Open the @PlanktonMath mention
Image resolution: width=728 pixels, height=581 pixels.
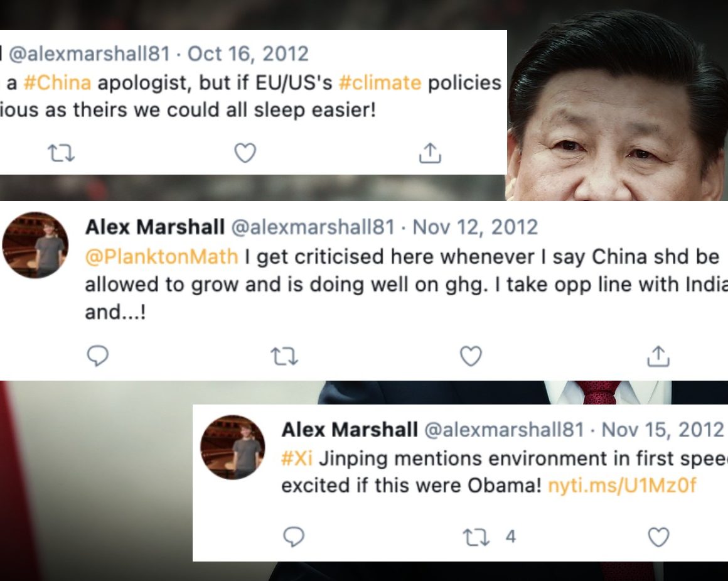(x=161, y=256)
